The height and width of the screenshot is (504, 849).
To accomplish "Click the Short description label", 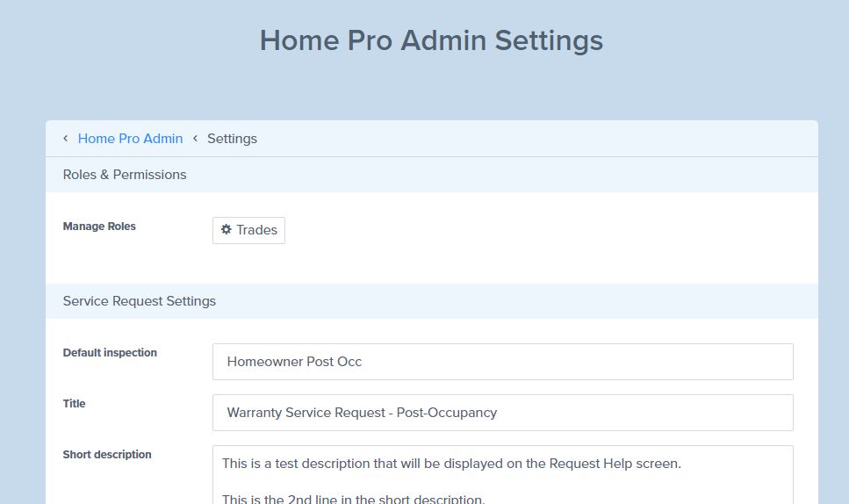I will (x=107, y=454).
